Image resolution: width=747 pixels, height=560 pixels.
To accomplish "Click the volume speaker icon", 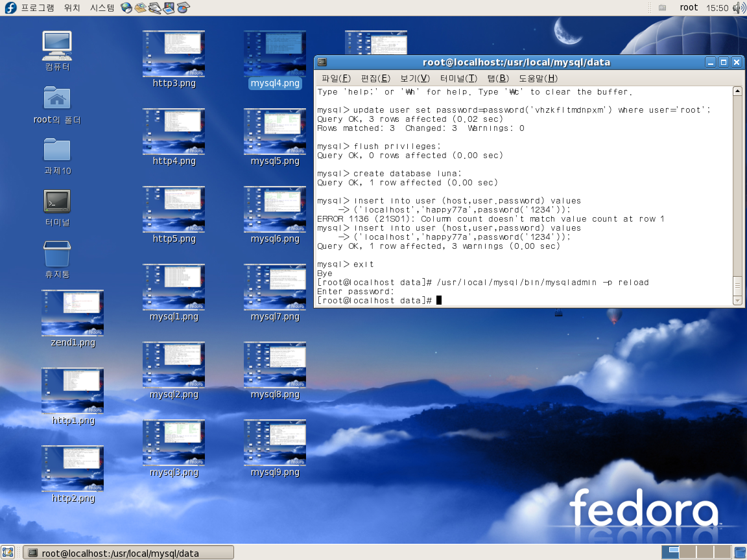I will (x=739, y=8).
